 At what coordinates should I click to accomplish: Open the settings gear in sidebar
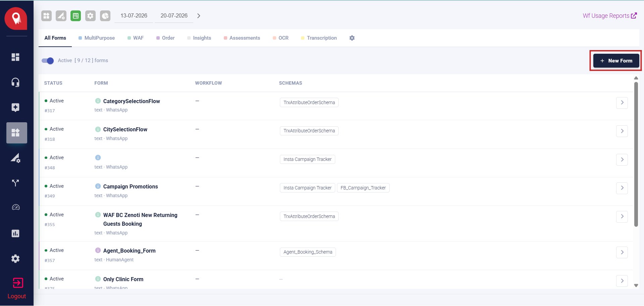pyautogui.click(x=15, y=259)
